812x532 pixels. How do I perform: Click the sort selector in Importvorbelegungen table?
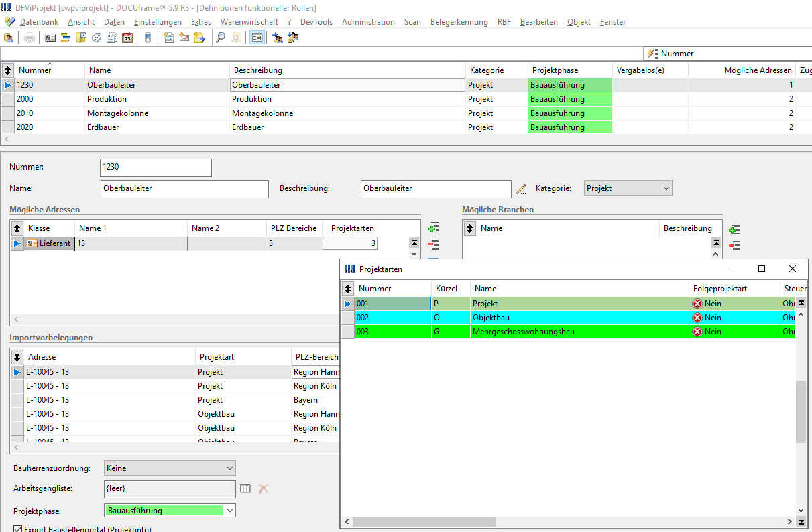pyautogui.click(x=17, y=357)
